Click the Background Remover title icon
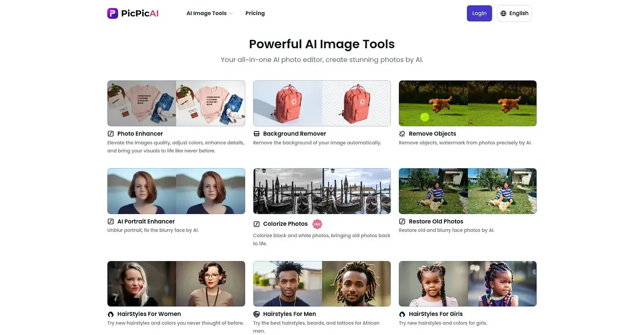Viewport: 644px width, 335px height. (256, 134)
